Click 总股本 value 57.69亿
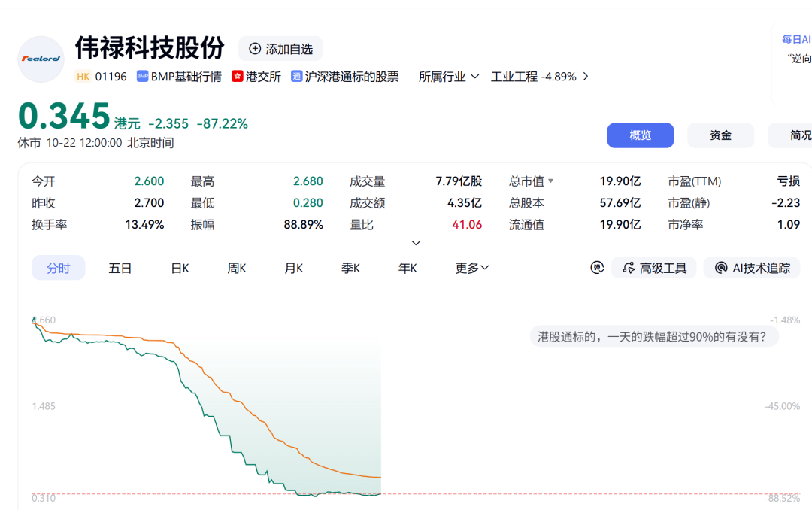This screenshot has height=510, width=812. point(620,202)
